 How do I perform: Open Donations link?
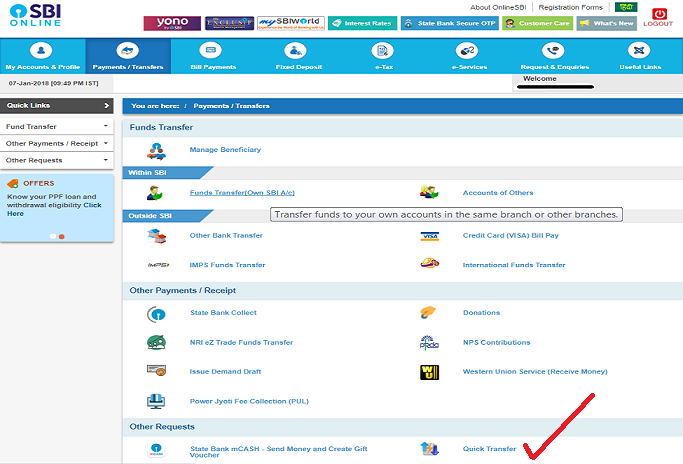point(481,312)
